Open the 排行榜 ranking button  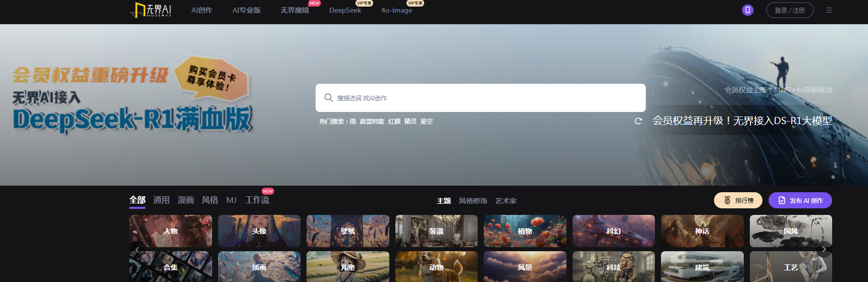pyautogui.click(x=738, y=200)
